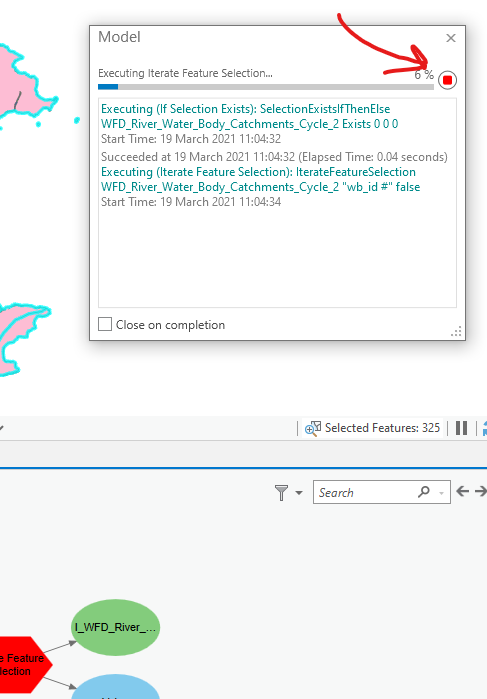
Task: Click the dialog resize grip
Action: [457, 332]
